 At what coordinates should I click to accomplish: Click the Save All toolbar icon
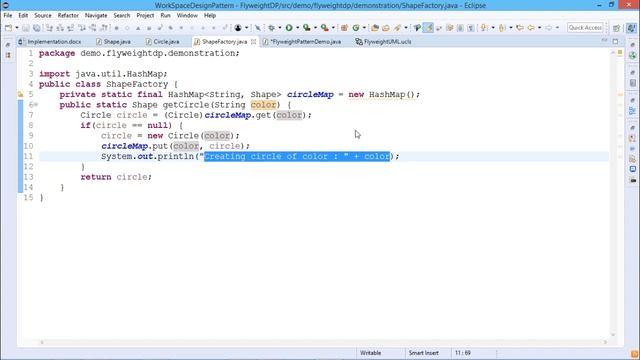coord(37,28)
